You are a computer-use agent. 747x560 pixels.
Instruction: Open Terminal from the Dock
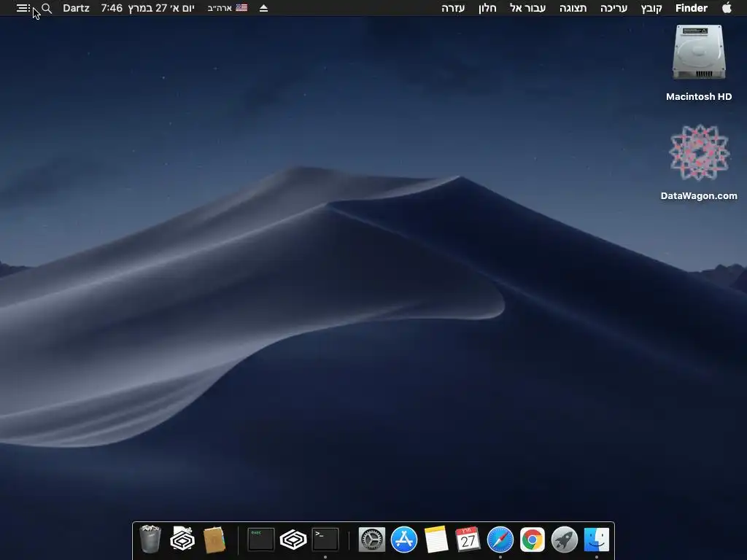325,540
